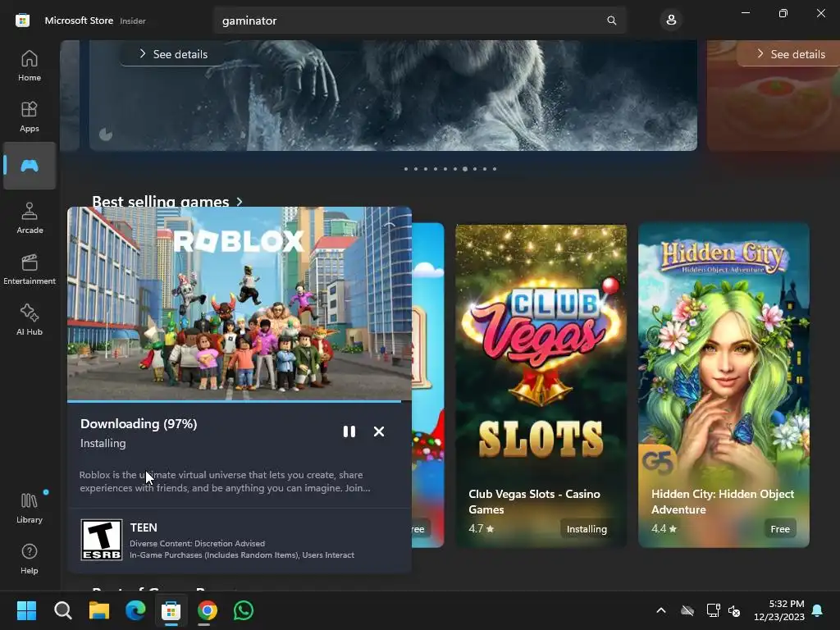Screen dimensions: 840x630
Task: Select the last carousel page dot
Action: click(x=495, y=169)
